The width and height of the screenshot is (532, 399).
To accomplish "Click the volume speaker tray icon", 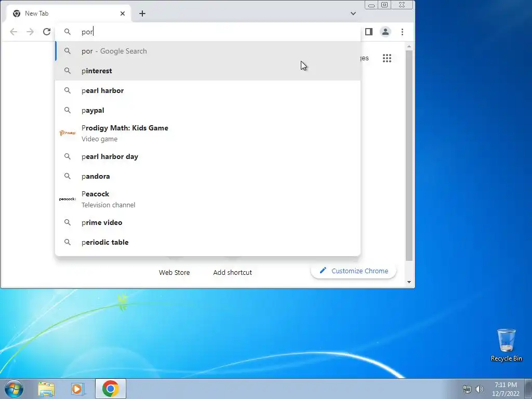I will click(x=480, y=389).
